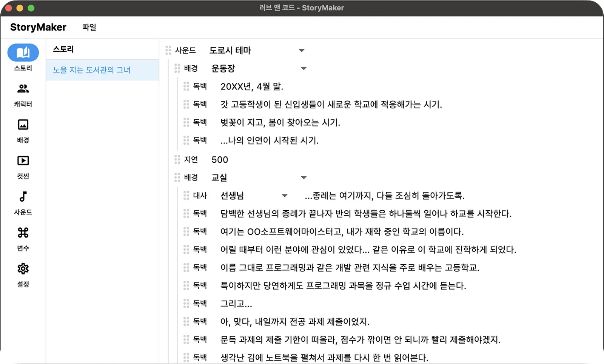Edit monologue text 20XX년, 4월 말.
Viewport: 604px width, 364px height.
252,86
